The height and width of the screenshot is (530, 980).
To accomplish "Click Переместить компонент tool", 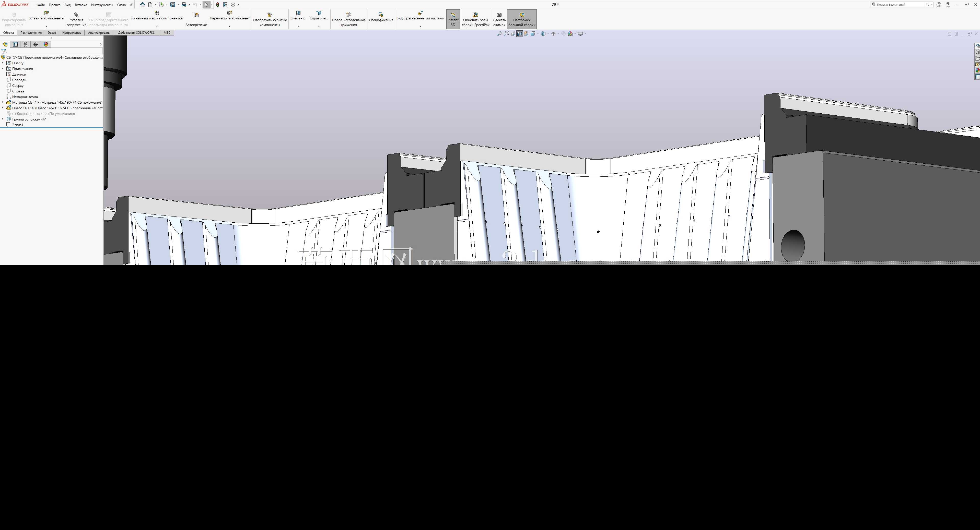I will [229, 16].
